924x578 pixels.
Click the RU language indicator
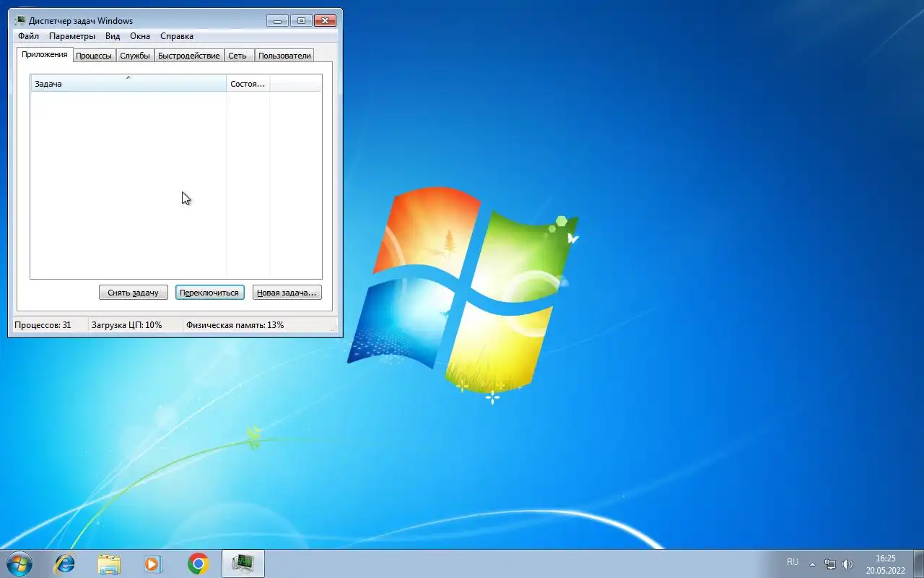pos(793,562)
